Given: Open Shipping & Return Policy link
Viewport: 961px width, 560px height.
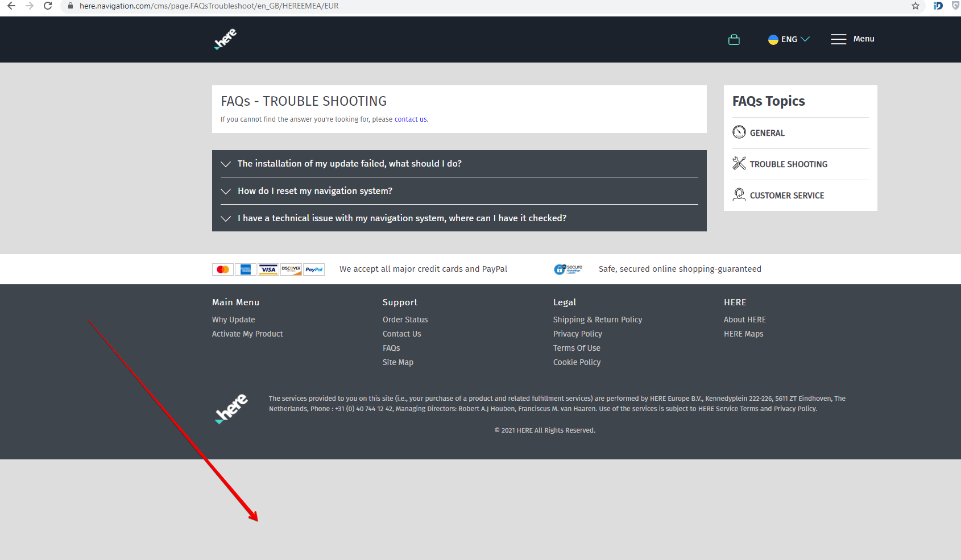Looking at the screenshot, I should coord(598,320).
